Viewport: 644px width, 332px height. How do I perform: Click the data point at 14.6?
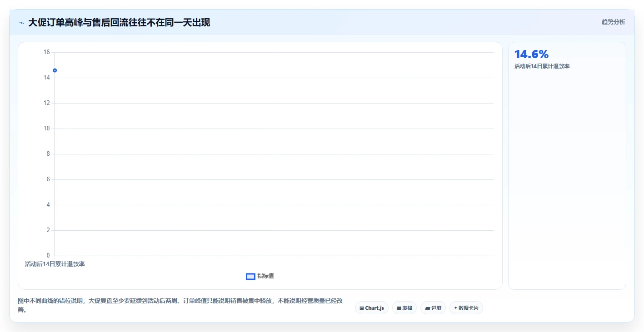point(55,70)
